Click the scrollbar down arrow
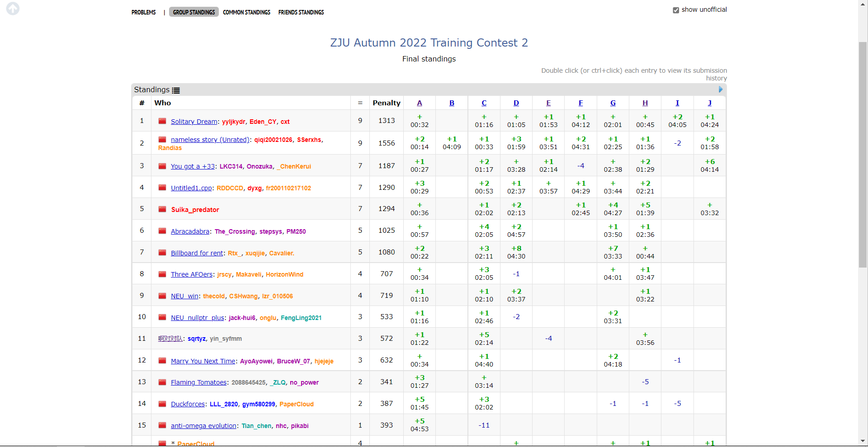868x447 pixels. (x=863, y=441)
